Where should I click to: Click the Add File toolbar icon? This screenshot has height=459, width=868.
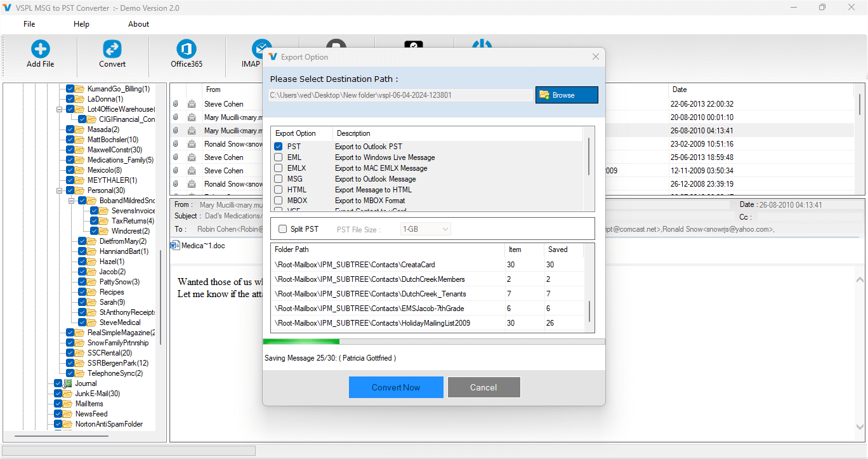41,50
